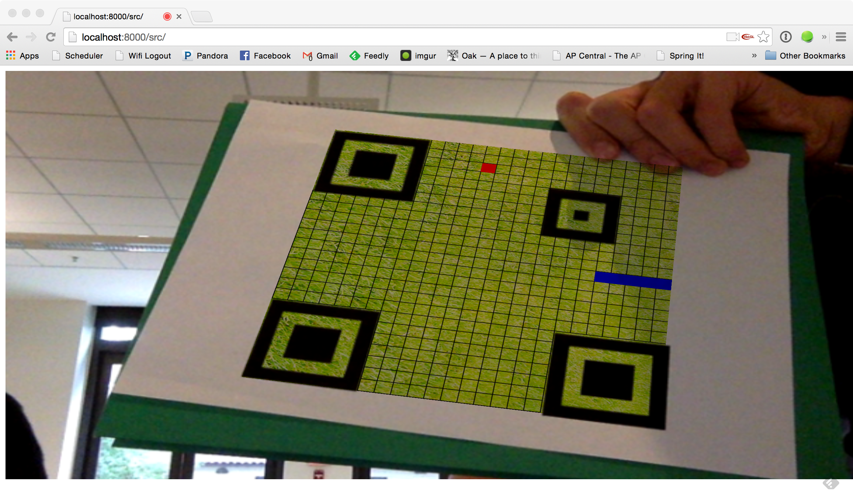Image resolution: width=853 pixels, height=504 pixels.
Task: Expand overflow bookmarks chevron before Other Bookmarks
Action: tap(754, 56)
